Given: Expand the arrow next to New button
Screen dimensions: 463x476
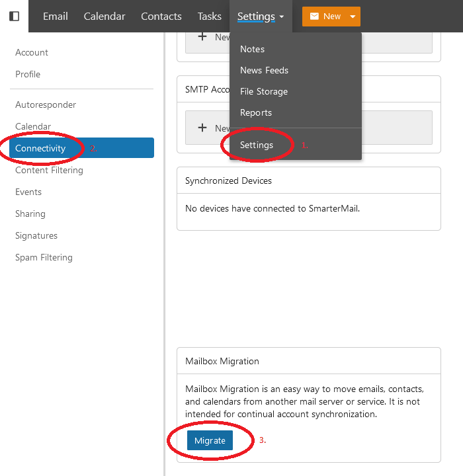Looking at the screenshot, I should click(353, 17).
